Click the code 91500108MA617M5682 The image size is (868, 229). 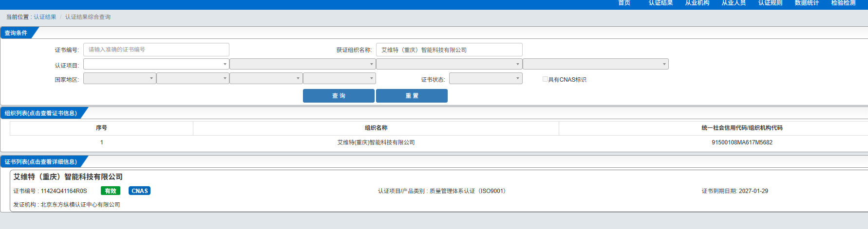[742, 142]
